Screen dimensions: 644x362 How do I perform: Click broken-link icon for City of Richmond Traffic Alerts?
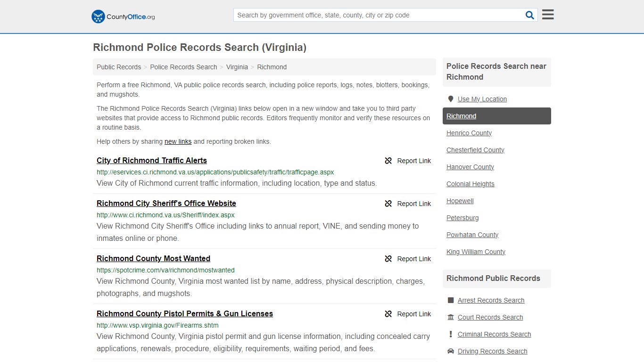point(388,161)
